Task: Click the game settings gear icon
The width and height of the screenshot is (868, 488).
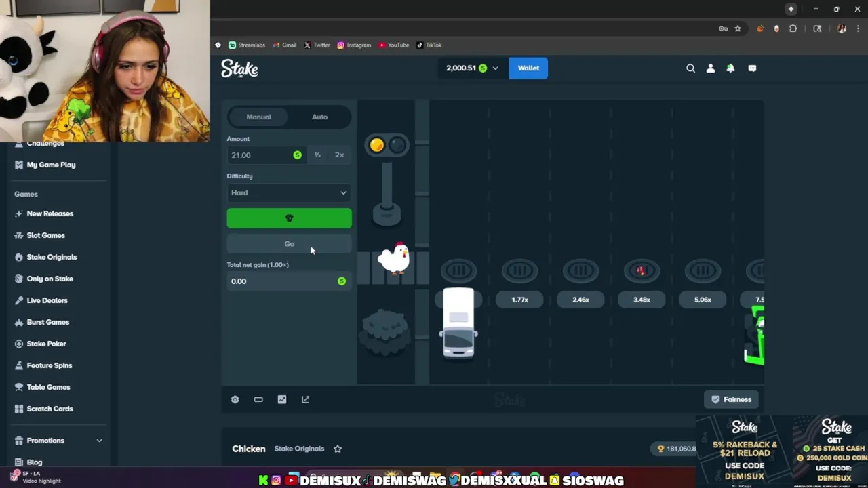Action: coord(235,399)
